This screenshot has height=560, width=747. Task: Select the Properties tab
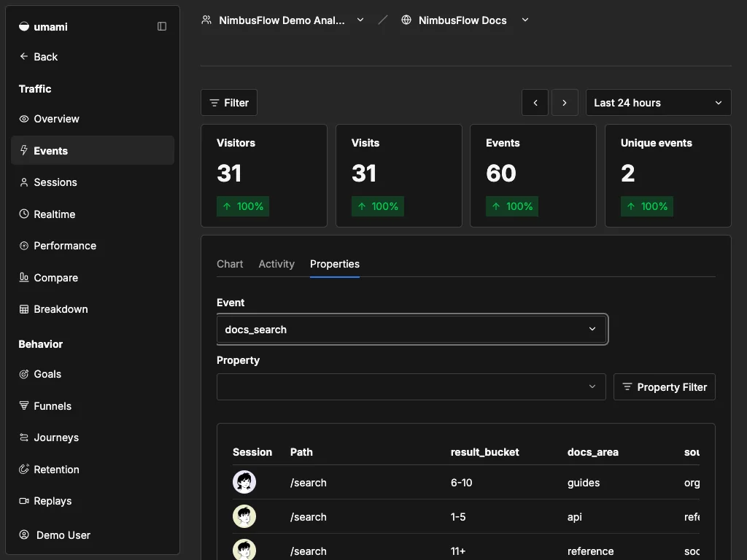(x=334, y=264)
